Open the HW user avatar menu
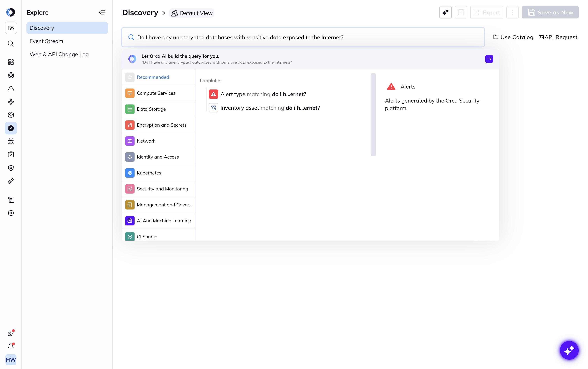 tap(11, 360)
